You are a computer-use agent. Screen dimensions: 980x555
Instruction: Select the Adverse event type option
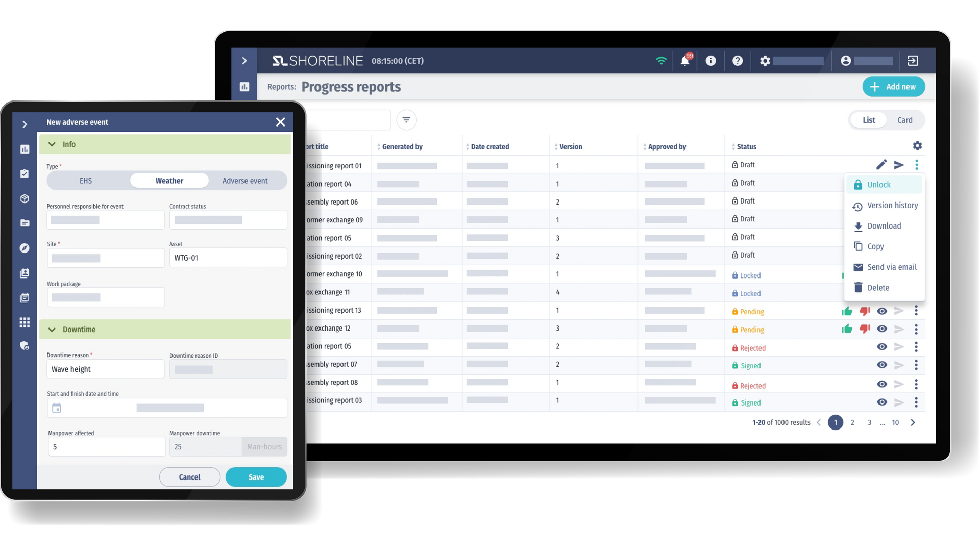tap(245, 181)
